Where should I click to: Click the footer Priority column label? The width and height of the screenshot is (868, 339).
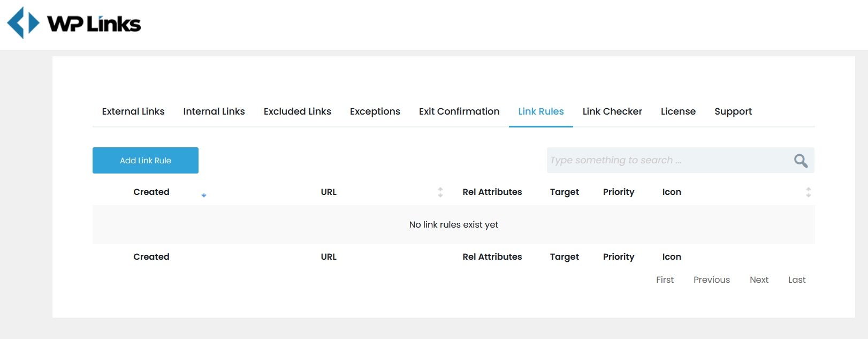coord(619,257)
